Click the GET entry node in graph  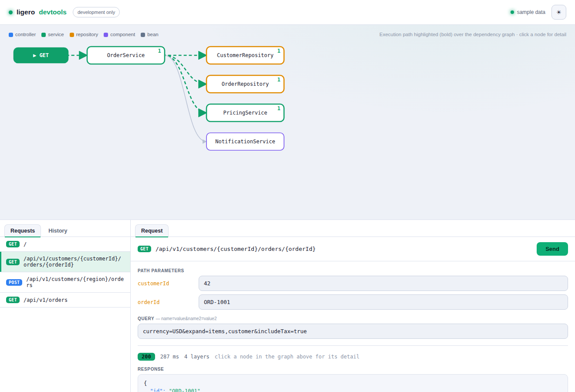pyautogui.click(x=41, y=55)
